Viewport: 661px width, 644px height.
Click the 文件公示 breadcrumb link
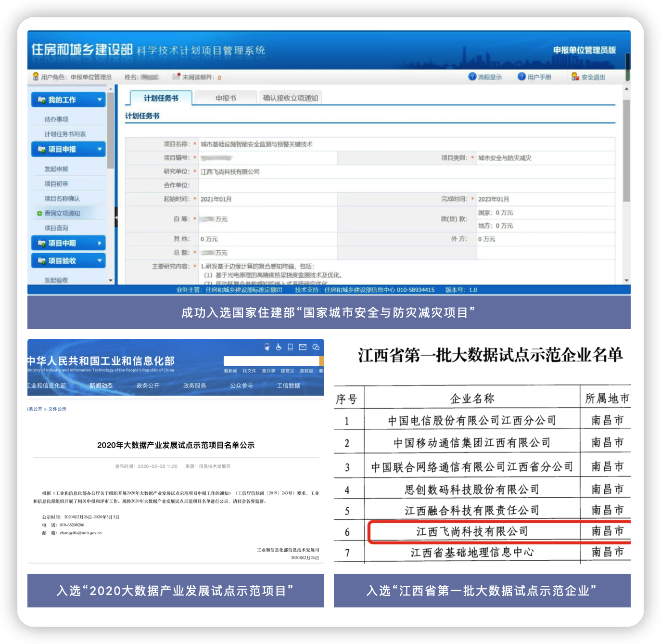(57, 409)
